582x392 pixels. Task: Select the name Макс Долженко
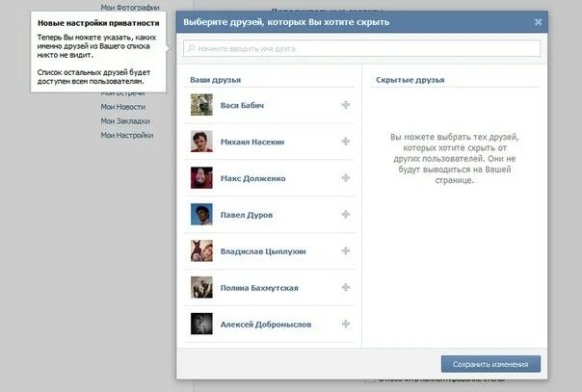252,178
